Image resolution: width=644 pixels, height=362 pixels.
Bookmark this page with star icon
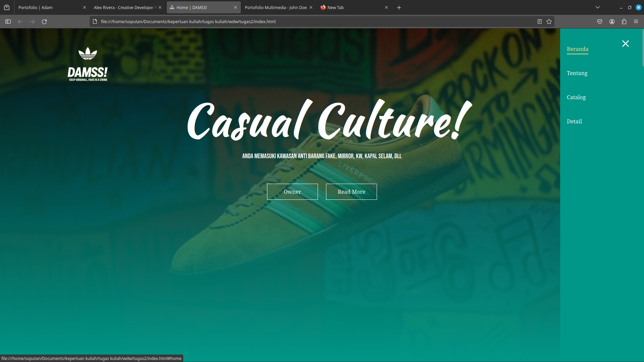(x=549, y=21)
